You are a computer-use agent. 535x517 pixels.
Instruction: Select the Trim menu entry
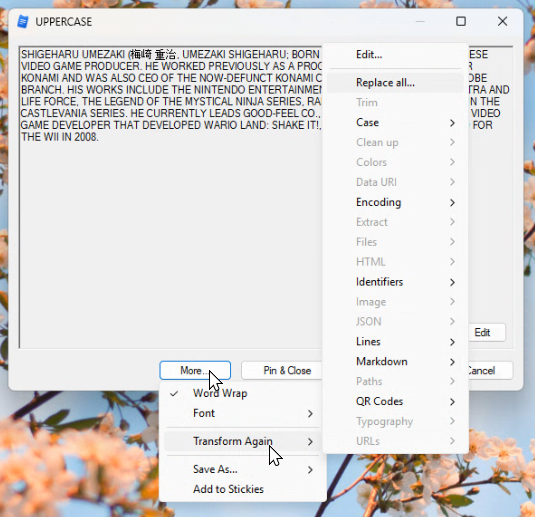[x=395, y=102]
